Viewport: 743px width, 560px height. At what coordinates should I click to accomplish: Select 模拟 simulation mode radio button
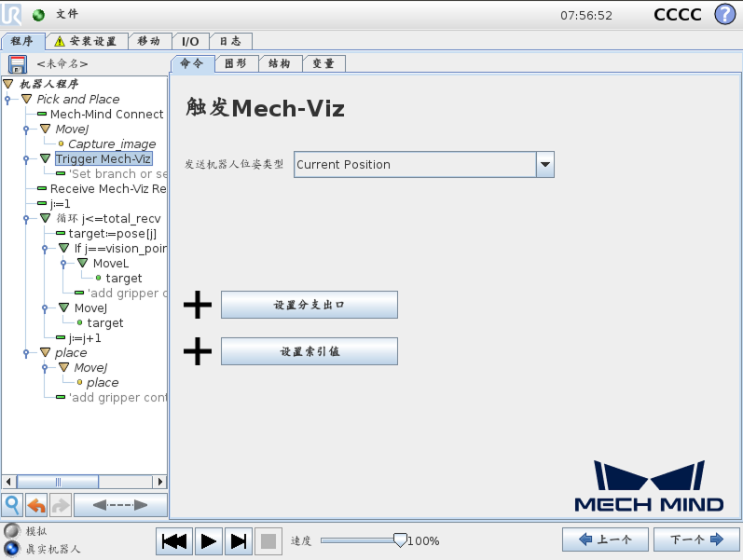(x=12, y=530)
